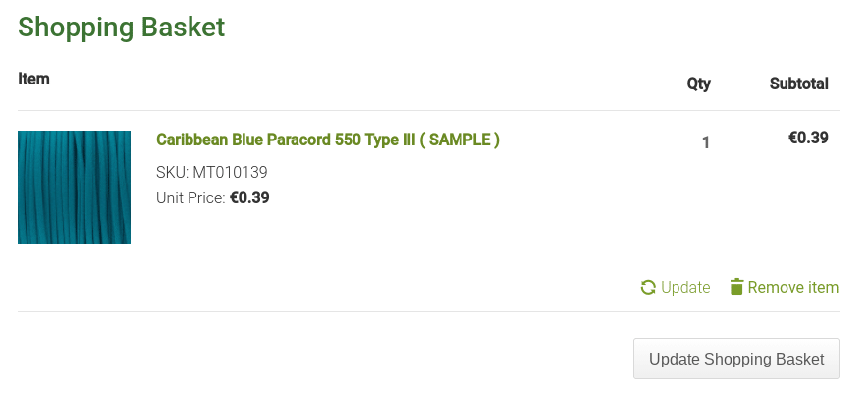Click the Unit Price label

tap(190, 197)
